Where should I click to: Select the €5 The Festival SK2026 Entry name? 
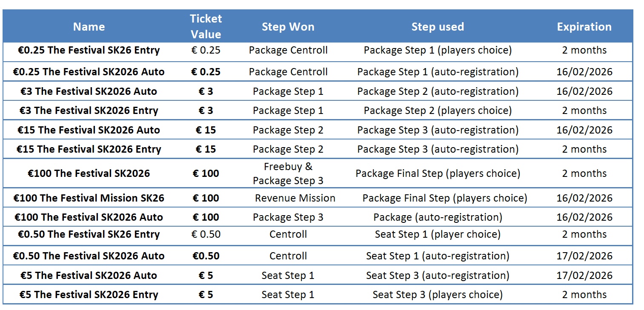click(89, 295)
